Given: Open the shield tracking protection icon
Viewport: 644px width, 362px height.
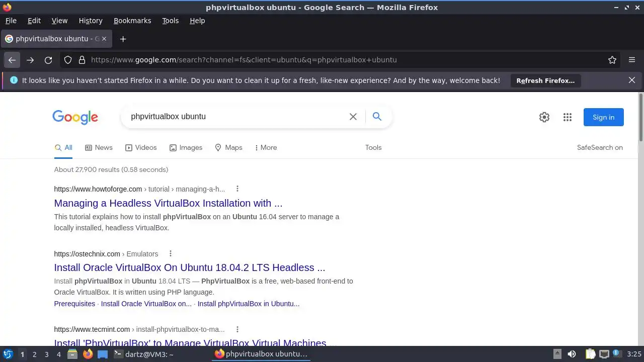Looking at the screenshot, I should click(68, 60).
